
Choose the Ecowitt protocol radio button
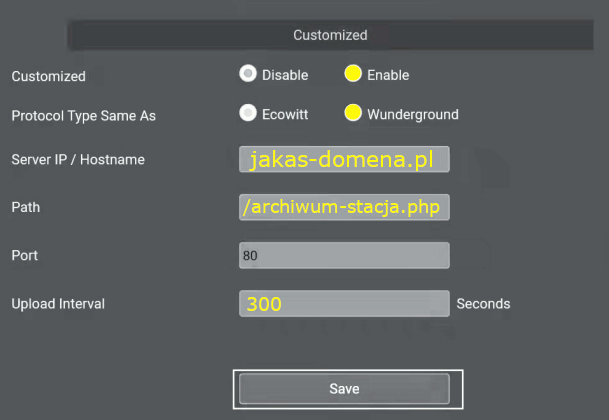coord(248,113)
